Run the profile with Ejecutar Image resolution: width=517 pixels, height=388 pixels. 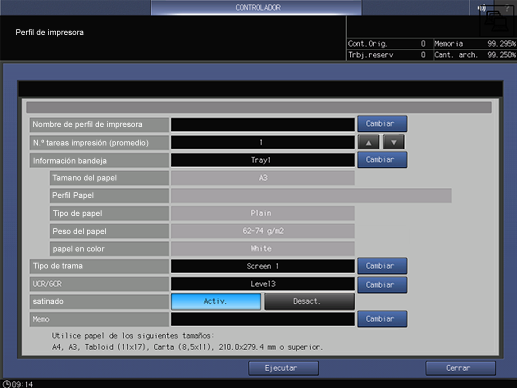point(283,368)
